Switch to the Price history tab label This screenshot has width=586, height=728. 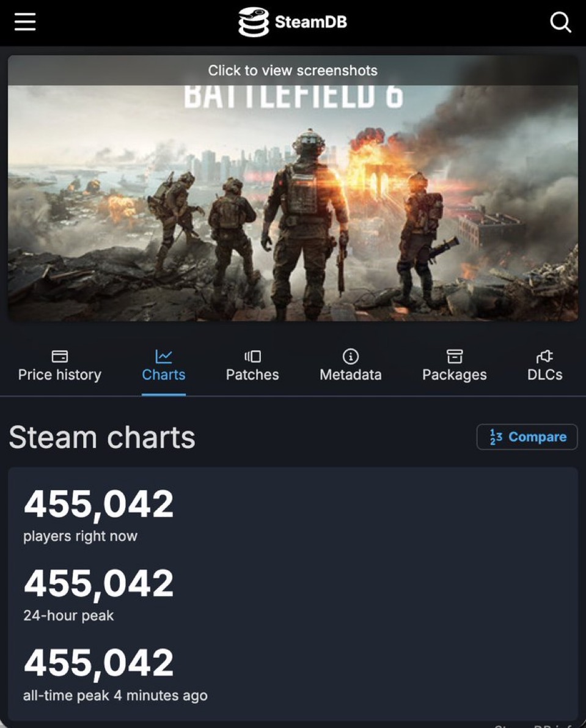(x=59, y=375)
